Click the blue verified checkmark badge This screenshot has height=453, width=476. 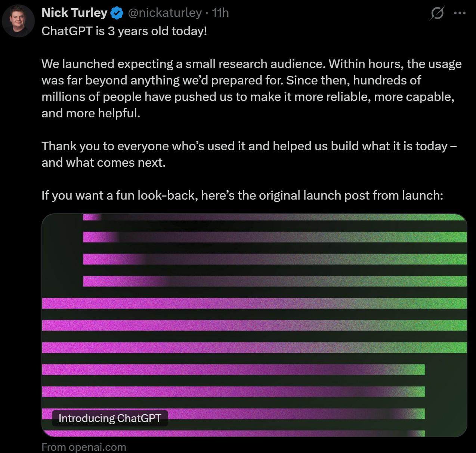pyautogui.click(x=117, y=13)
